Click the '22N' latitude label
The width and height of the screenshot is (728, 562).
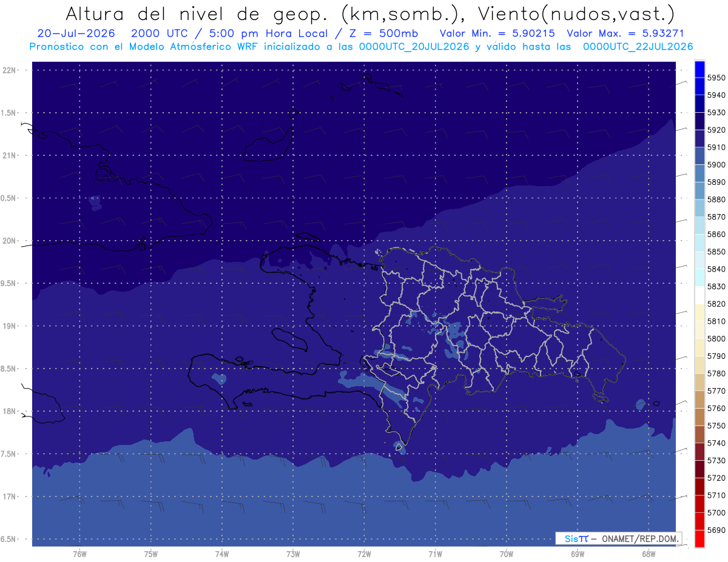point(10,70)
